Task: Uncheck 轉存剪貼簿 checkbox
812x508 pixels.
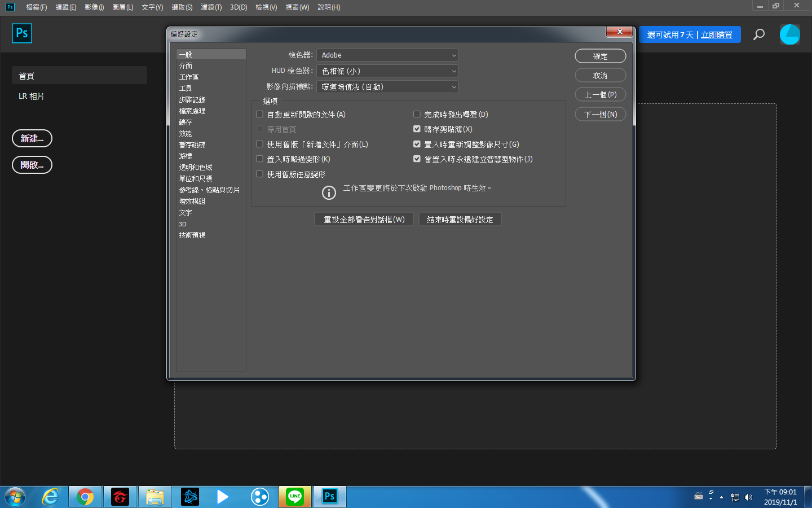Action: (417, 129)
